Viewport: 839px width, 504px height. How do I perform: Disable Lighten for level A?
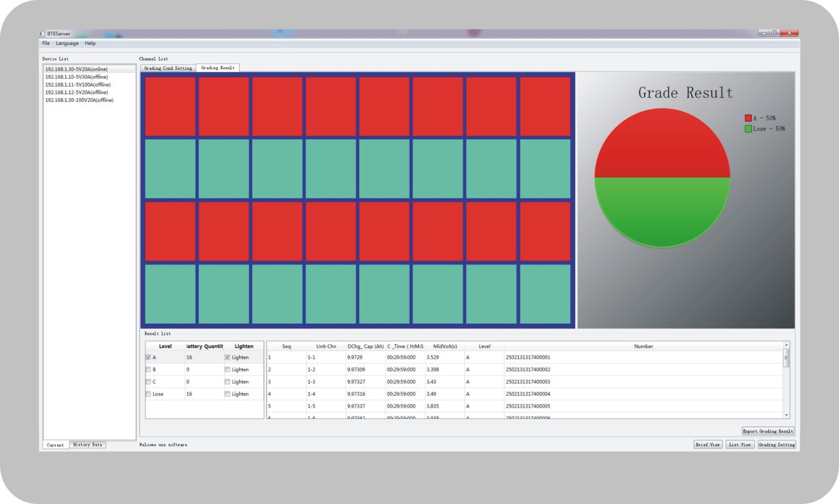point(228,357)
